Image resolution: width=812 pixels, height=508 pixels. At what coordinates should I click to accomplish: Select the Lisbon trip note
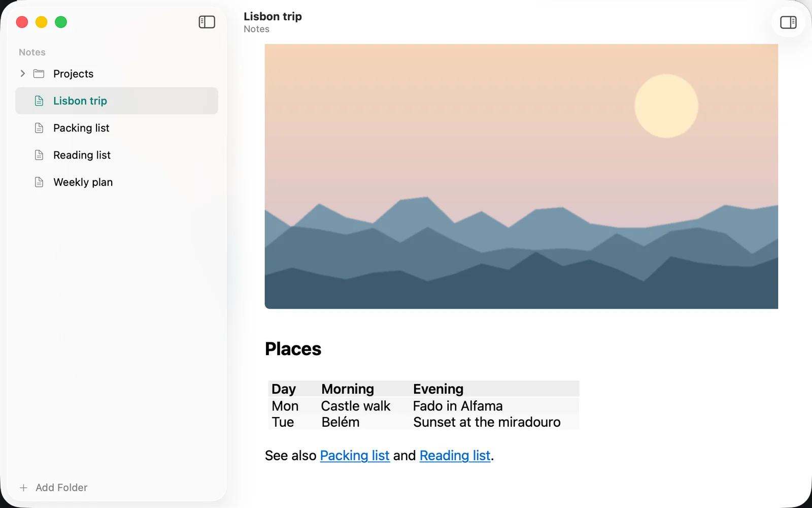coord(117,101)
